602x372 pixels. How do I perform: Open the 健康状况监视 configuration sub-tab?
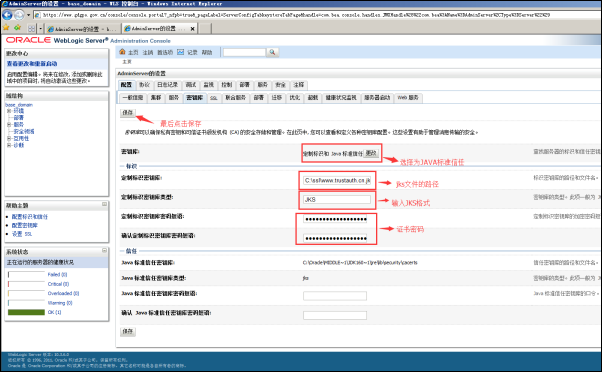pyautogui.click(x=341, y=98)
